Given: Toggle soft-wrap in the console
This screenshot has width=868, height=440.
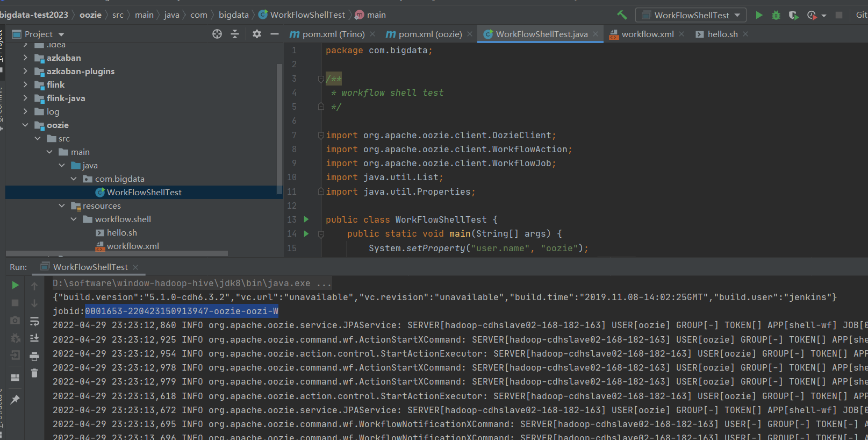Looking at the screenshot, I should pyautogui.click(x=34, y=321).
